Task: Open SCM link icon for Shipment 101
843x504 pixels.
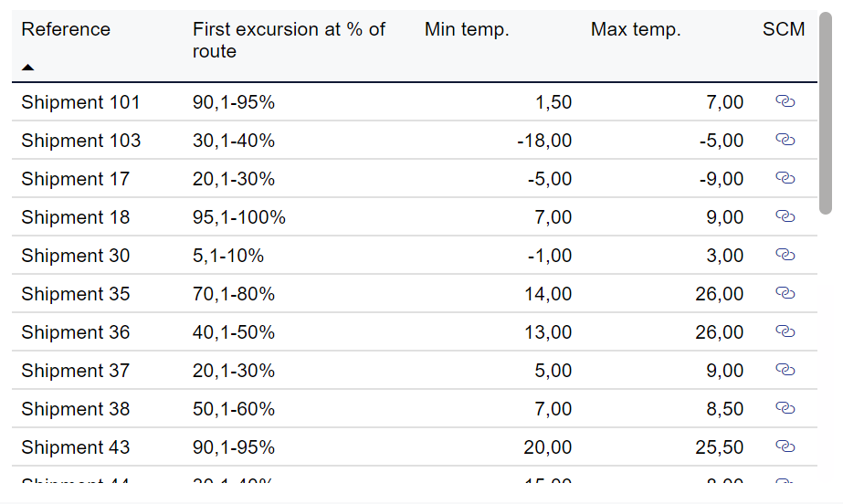Action: 785,101
